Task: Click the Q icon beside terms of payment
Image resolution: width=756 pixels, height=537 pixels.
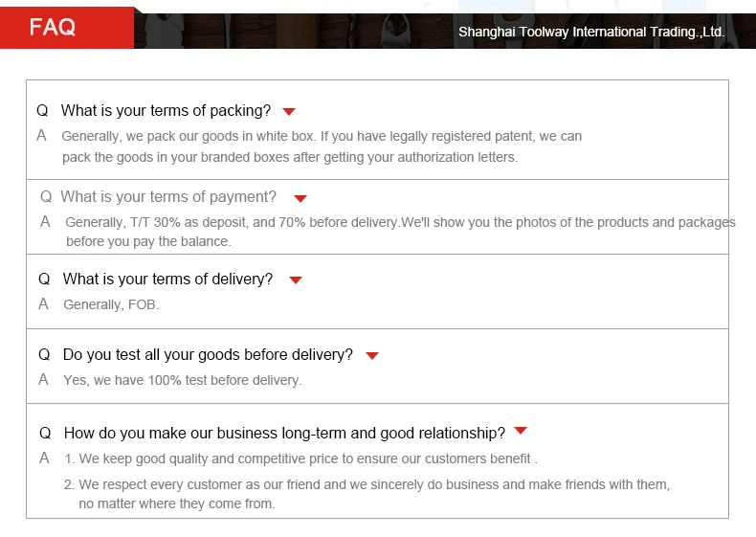Action: pos(46,197)
